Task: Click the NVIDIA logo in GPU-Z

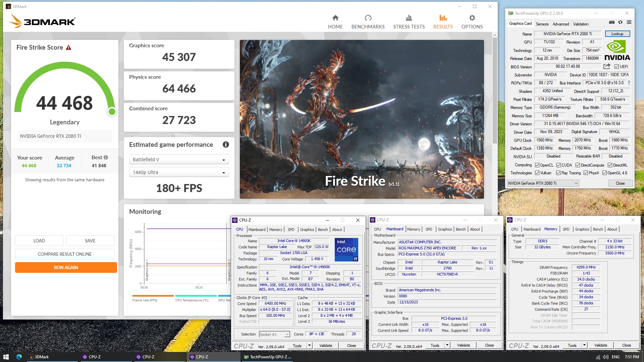Action: click(x=617, y=50)
